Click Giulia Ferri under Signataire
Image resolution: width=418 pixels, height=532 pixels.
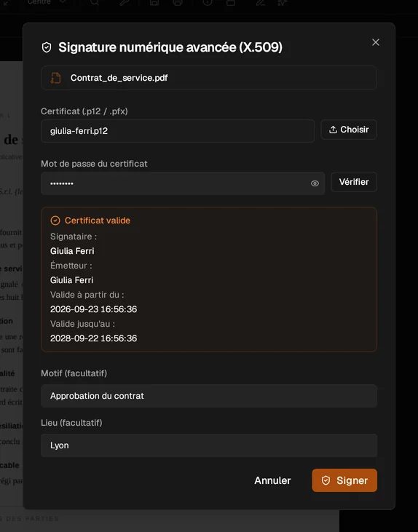point(72,251)
